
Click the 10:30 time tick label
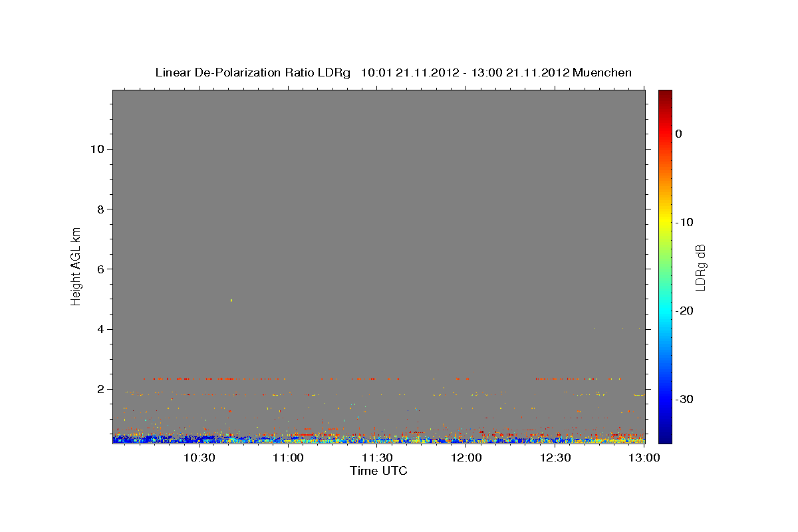pyautogui.click(x=199, y=458)
